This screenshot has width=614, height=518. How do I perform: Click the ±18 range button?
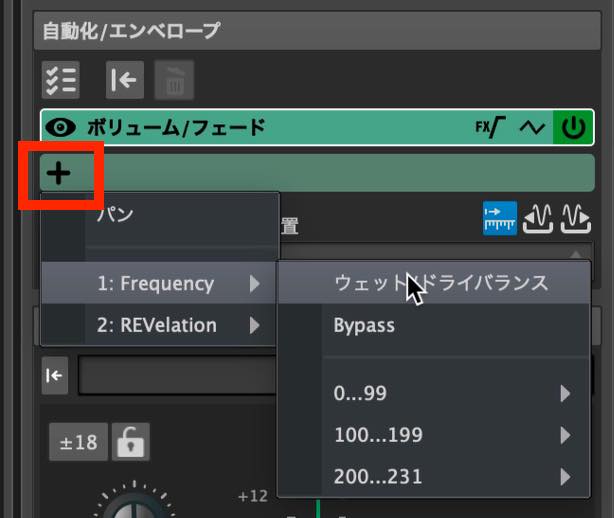pos(78,442)
